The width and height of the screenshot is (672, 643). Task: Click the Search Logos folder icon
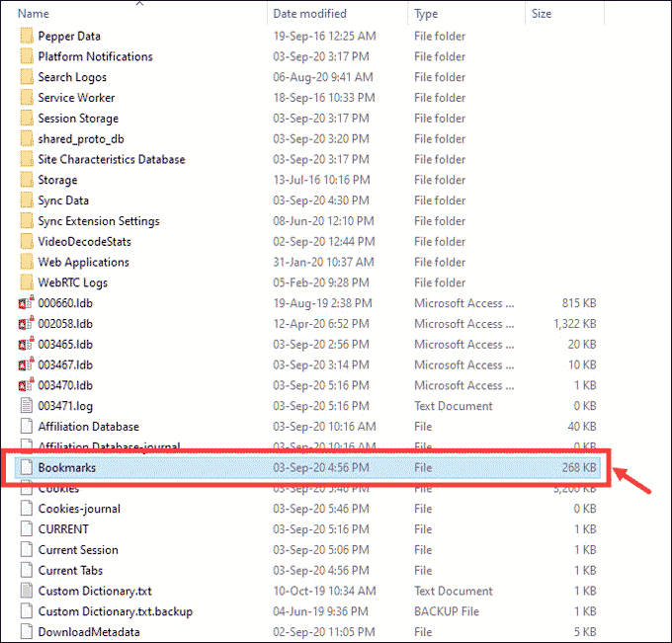coord(27,77)
